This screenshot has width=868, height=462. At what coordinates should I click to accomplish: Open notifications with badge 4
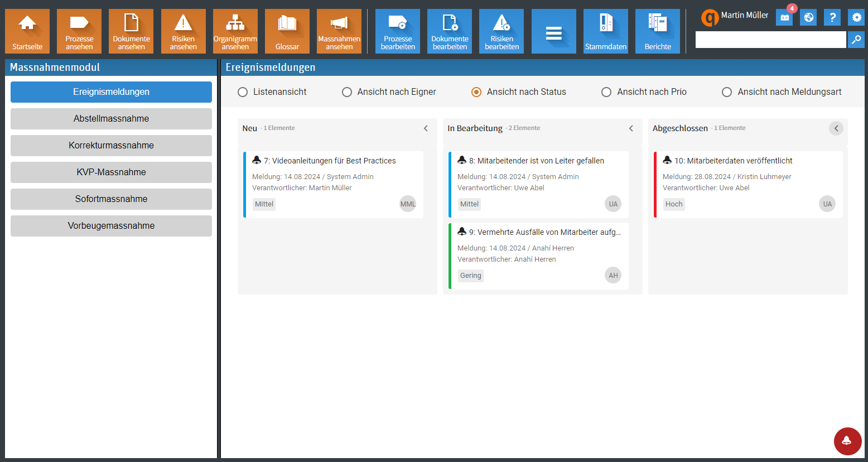point(785,17)
